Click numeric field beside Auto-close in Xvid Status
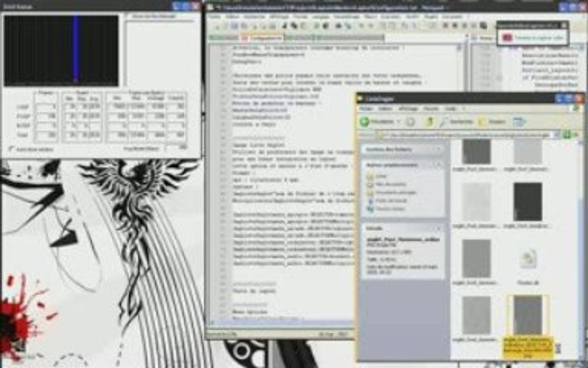The image size is (588, 368). point(176,148)
